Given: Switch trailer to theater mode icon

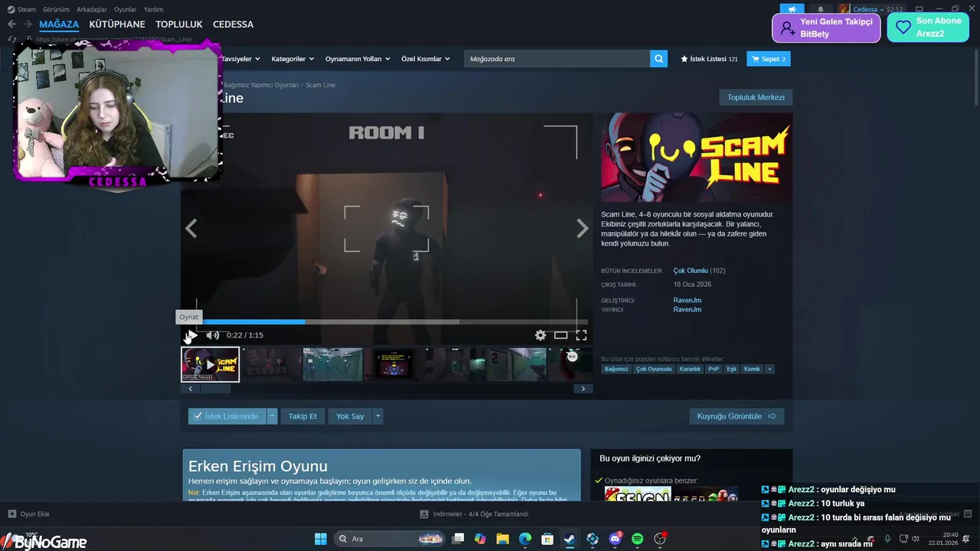Looking at the screenshot, I should coord(561,335).
